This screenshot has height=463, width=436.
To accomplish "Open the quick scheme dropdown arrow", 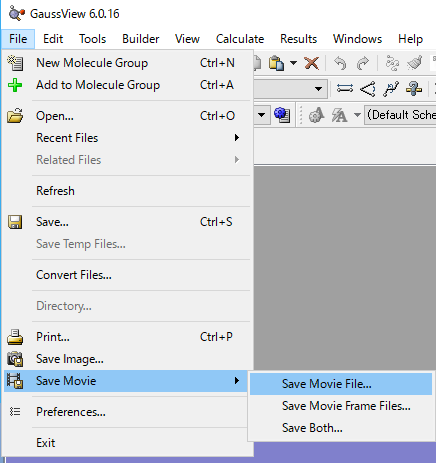I will point(357,115).
